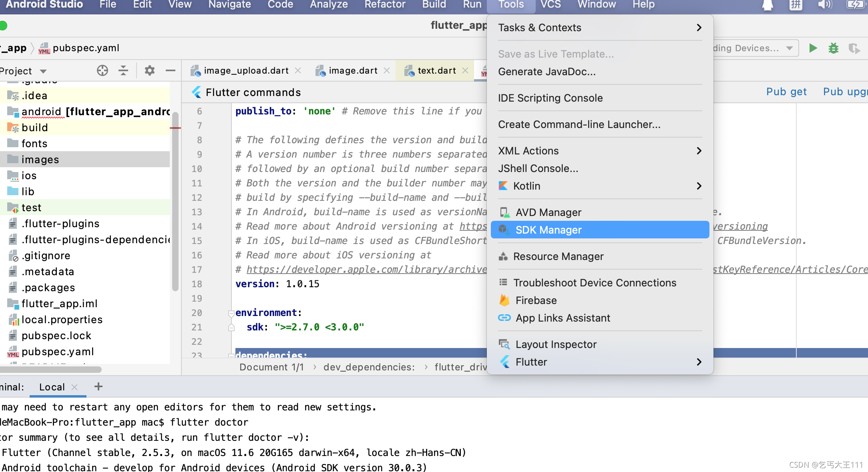Click the green Run app button
The height and width of the screenshot is (472, 868).
(813, 48)
